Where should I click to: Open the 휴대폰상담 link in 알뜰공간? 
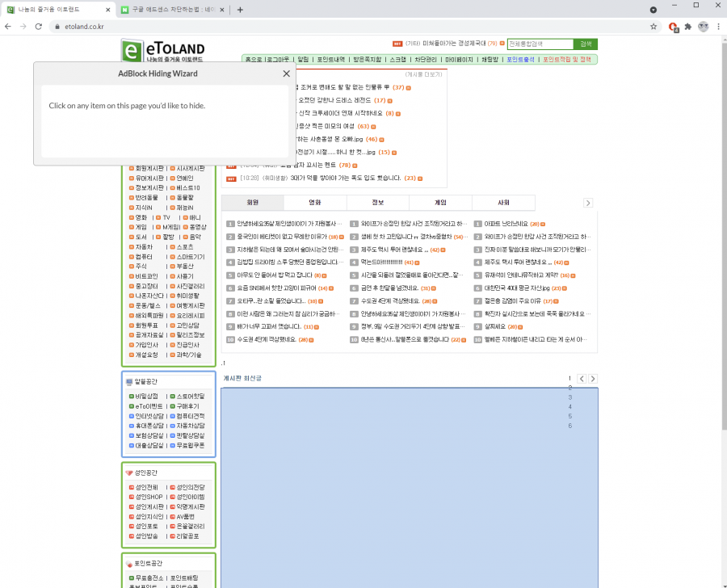tap(149, 426)
